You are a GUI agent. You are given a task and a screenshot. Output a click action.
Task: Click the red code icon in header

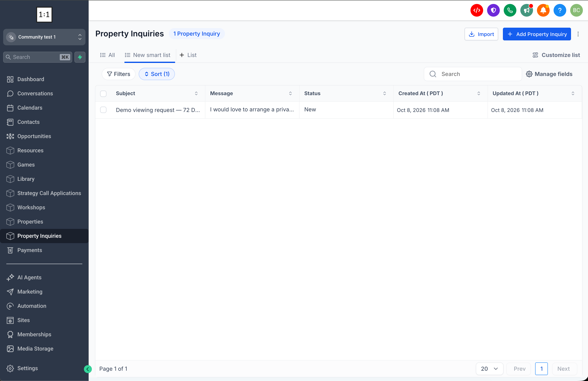point(477,10)
